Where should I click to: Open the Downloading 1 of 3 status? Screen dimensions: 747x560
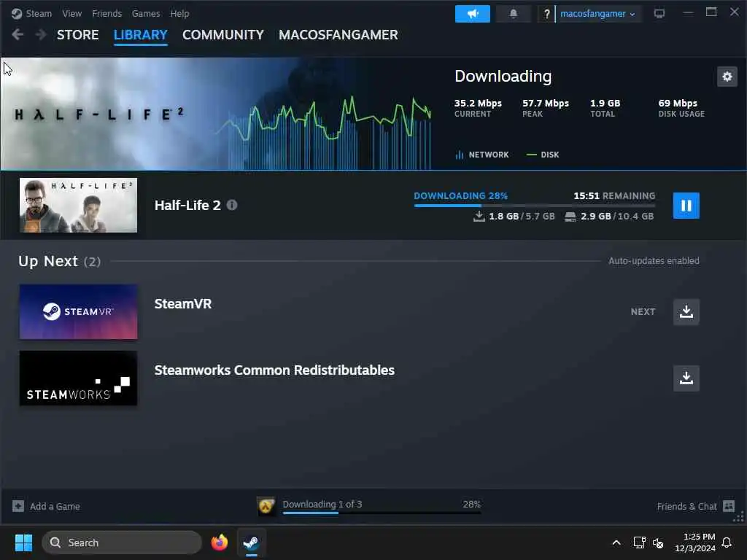click(322, 504)
